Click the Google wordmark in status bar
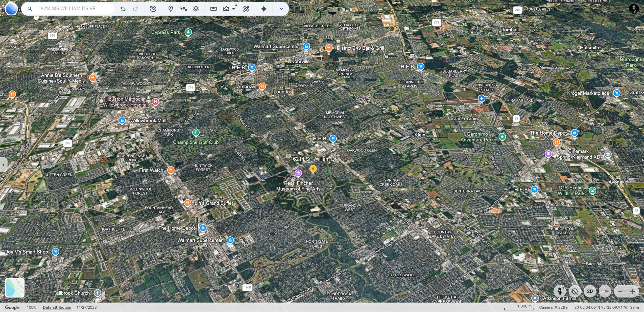Image resolution: width=644 pixels, height=312 pixels. (12, 307)
